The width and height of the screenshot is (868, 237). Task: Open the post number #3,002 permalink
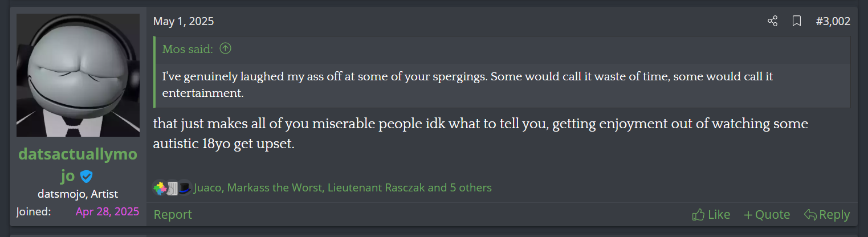(833, 22)
